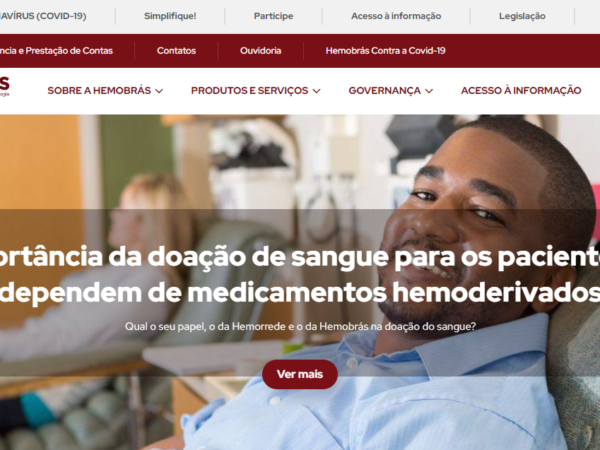Viewport: 600px width, 450px height.
Task: Open the Sobre a Hemobrás menu
Action: click(x=99, y=91)
